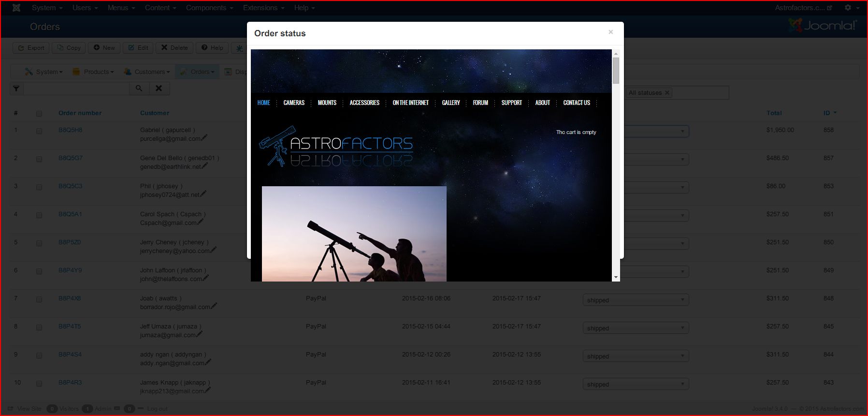Check the box for order B8Q5H6
Image resolution: width=868 pixels, height=416 pixels.
tap(39, 131)
